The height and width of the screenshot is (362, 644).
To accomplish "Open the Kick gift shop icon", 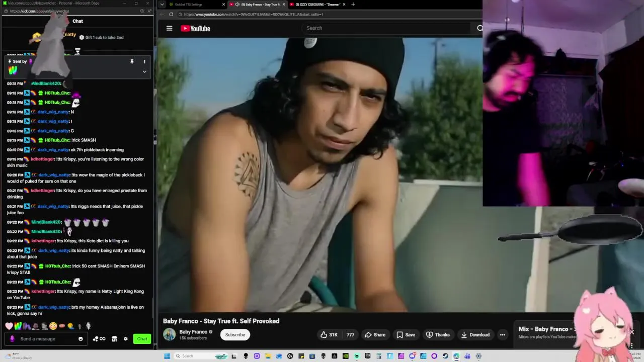I will (x=114, y=339).
